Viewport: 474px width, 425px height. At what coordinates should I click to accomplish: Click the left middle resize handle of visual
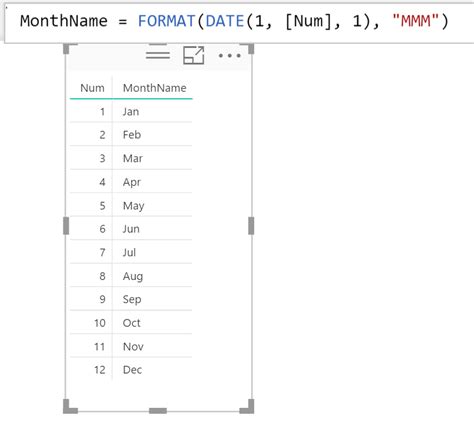[66, 226]
